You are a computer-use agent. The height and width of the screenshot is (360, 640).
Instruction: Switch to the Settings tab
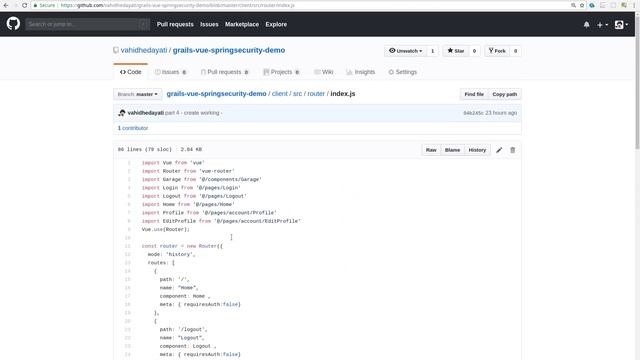403,72
